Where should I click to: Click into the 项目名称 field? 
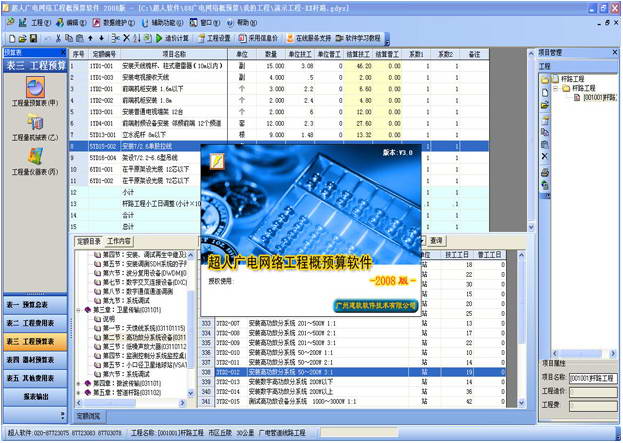click(593, 378)
